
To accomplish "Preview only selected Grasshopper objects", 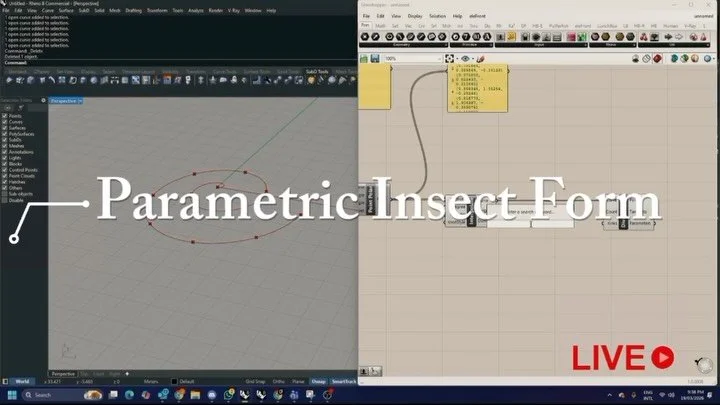I will [674, 59].
